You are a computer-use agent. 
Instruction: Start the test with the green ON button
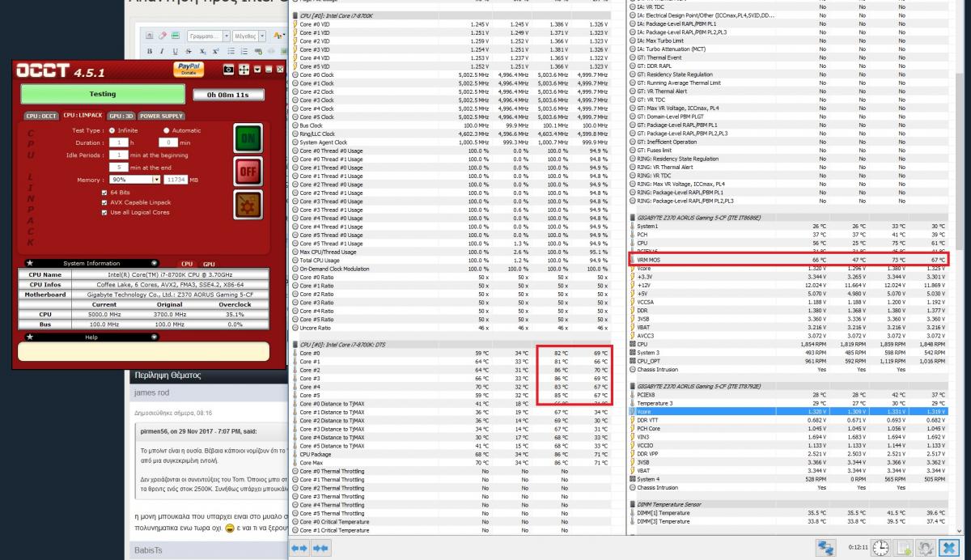[x=248, y=140]
